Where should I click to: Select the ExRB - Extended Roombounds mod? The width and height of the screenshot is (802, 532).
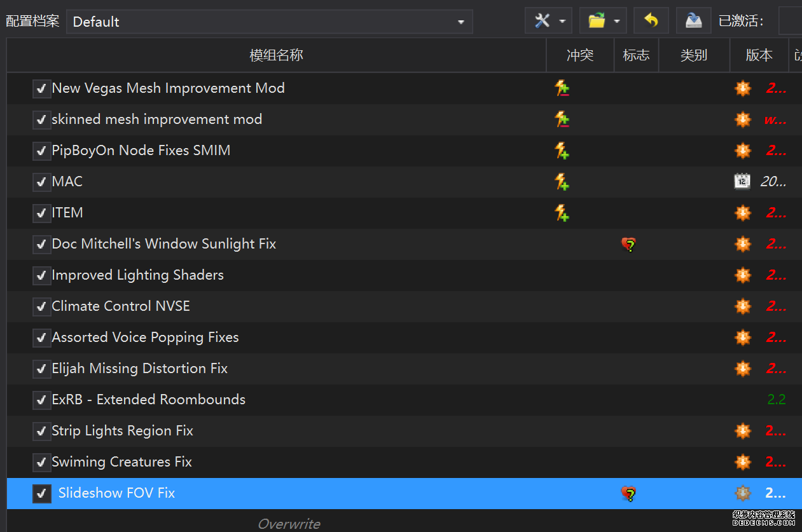148,400
